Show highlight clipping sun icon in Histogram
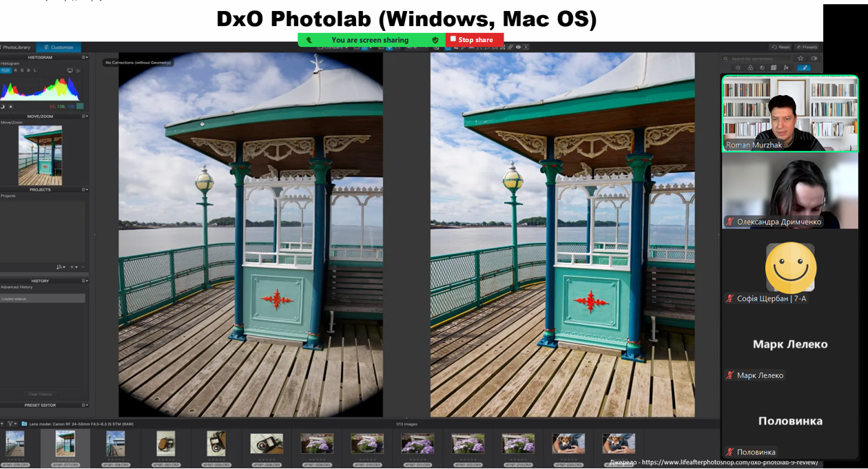 10,107
